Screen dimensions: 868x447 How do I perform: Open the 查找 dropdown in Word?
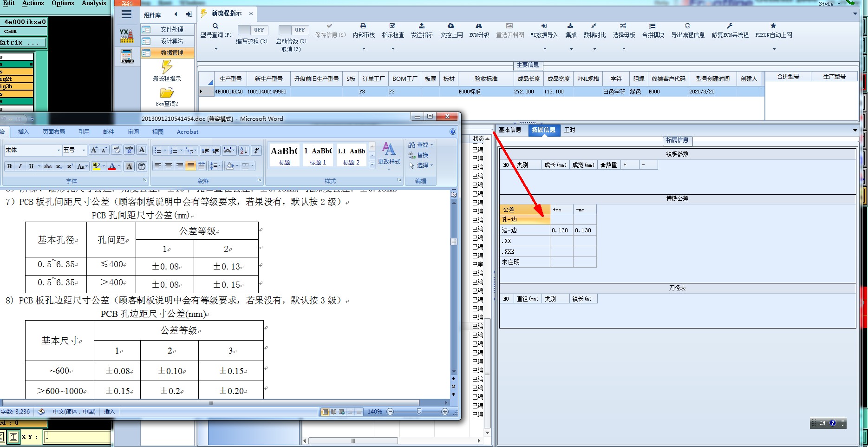click(x=421, y=145)
